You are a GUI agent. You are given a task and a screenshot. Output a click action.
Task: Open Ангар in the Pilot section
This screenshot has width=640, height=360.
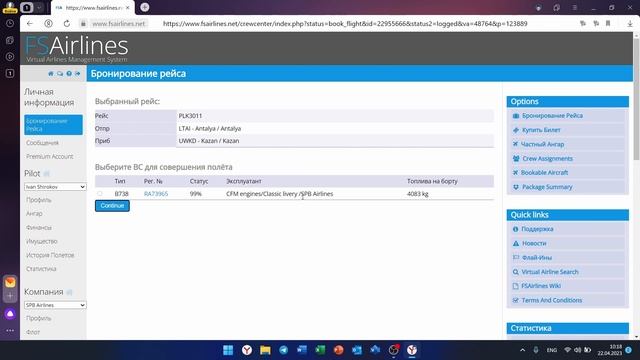(34, 213)
